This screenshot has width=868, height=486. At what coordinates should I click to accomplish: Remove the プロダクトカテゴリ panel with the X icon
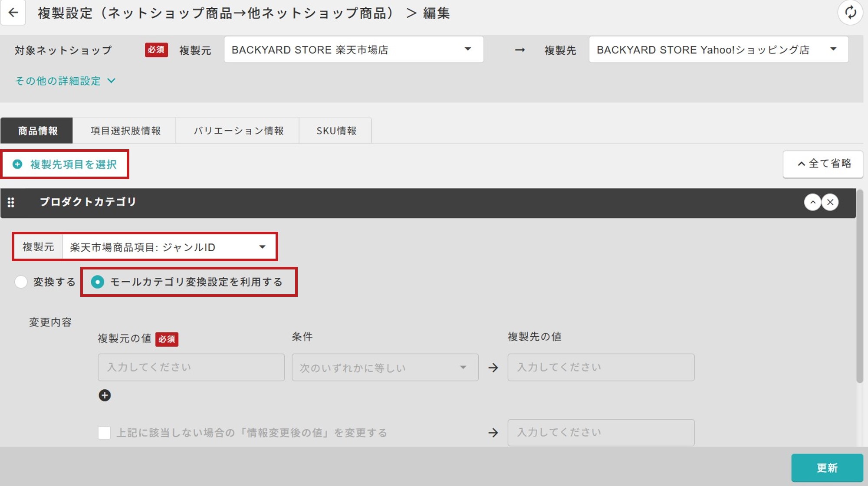coord(830,202)
